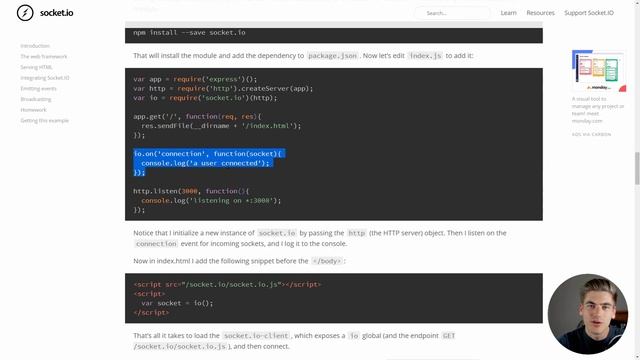Go to Serving HTML section
640x360 pixels.
(x=36, y=67)
